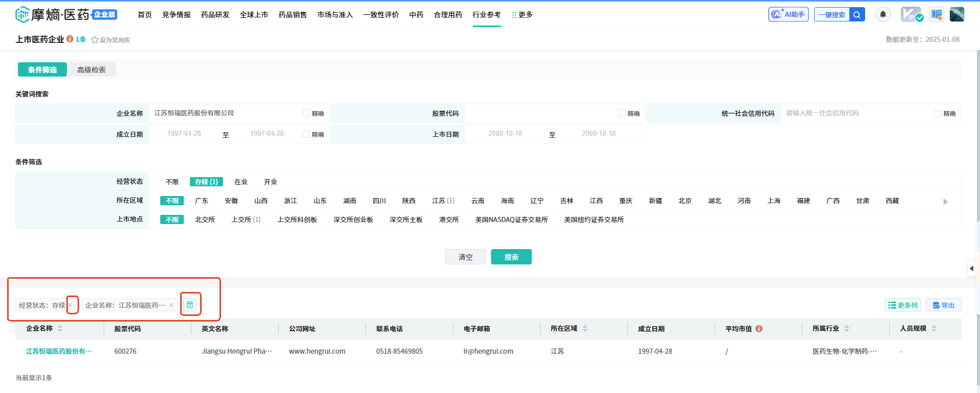980x393 pixels.
Task: Select 广东 region filter
Action: 202,201
